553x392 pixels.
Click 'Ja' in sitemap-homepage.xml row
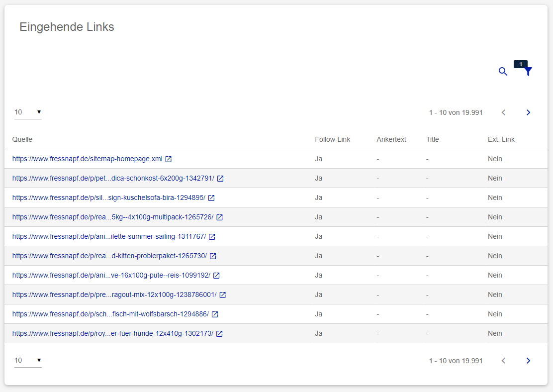318,159
